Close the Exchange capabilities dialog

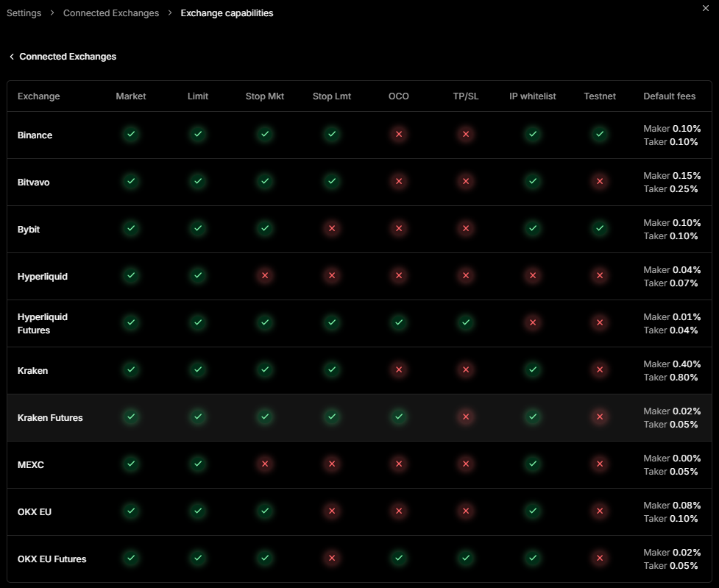[x=706, y=8]
